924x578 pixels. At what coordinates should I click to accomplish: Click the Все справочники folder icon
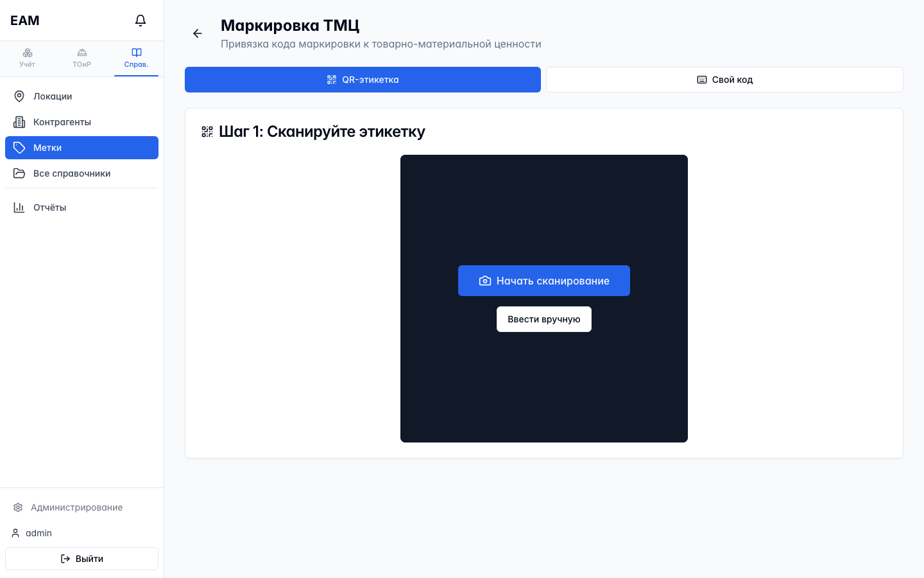pos(19,173)
